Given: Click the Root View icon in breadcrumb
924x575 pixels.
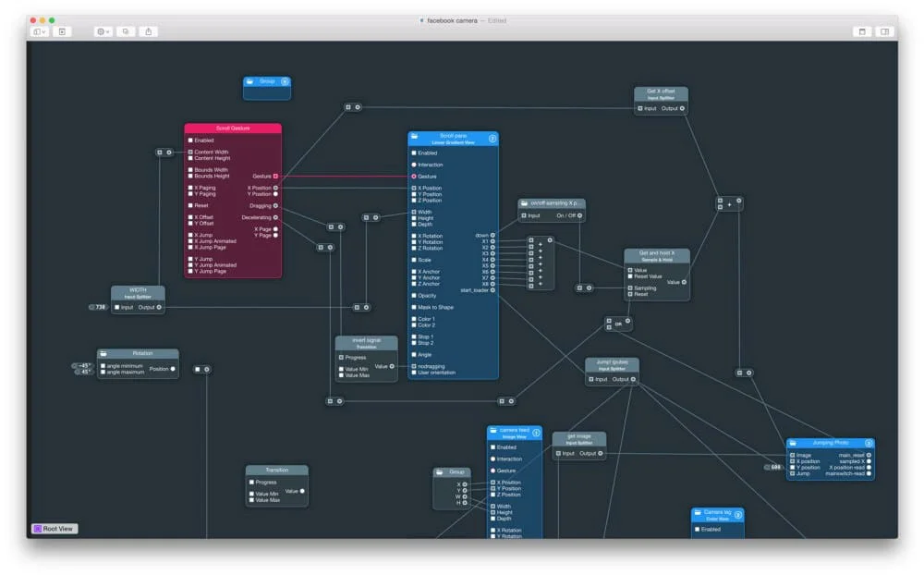Looking at the screenshot, I should click(x=38, y=529).
